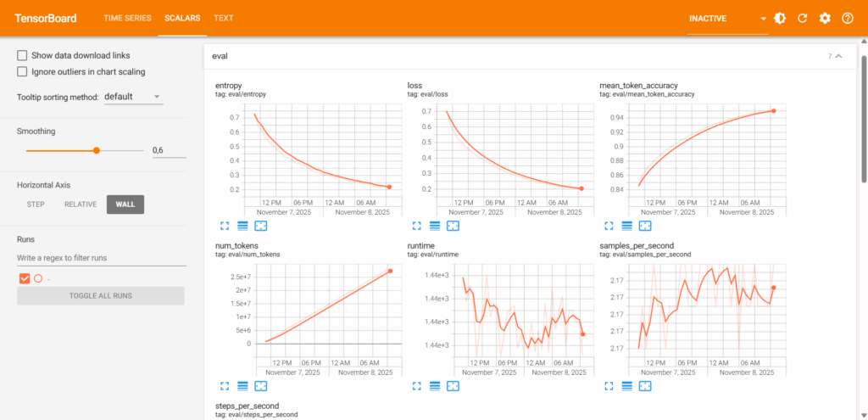The height and width of the screenshot is (420, 868).
Task: Click TOGGLE ALL RUNS button
Action: 100,295
